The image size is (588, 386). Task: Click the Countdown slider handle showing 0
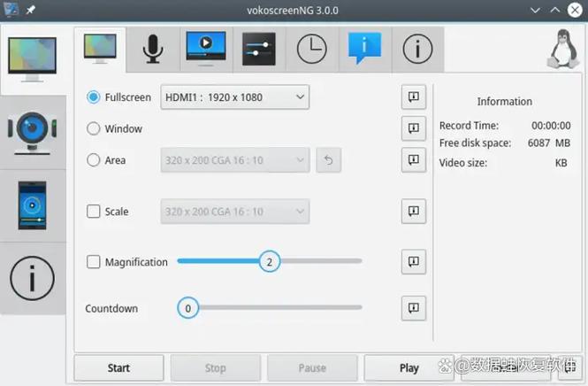pos(187,308)
